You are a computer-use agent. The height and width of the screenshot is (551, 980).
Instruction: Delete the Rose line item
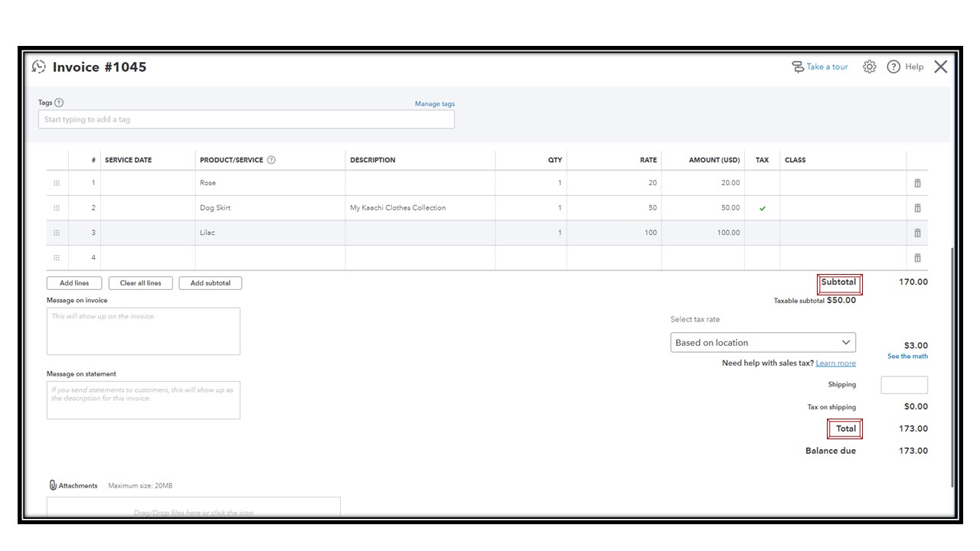click(917, 183)
